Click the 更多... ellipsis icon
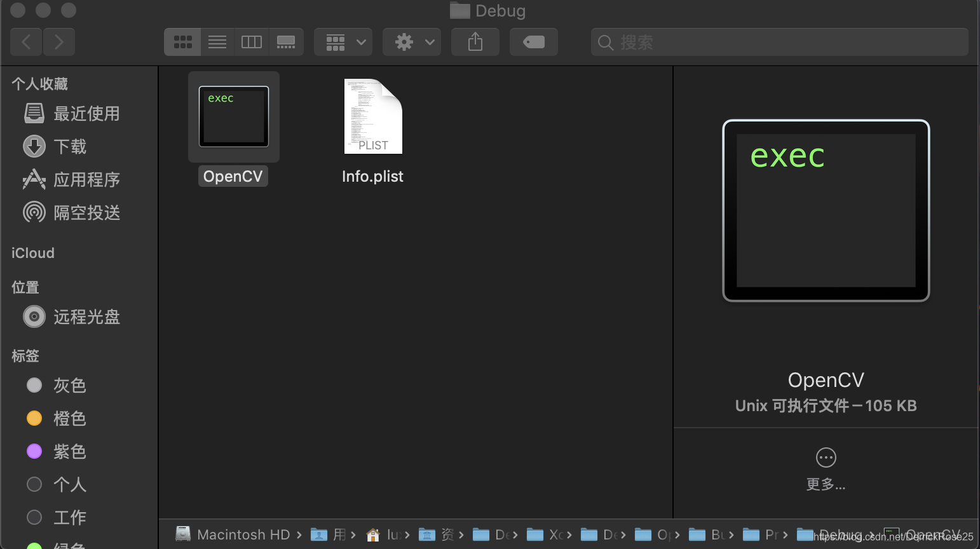 tap(826, 457)
